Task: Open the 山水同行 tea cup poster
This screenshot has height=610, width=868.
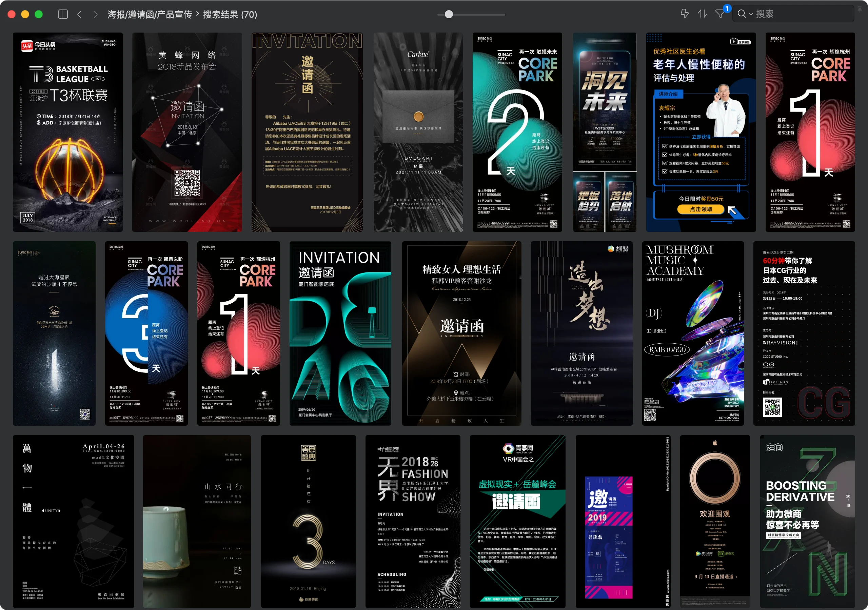Action: pyautogui.click(x=197, y=522)
